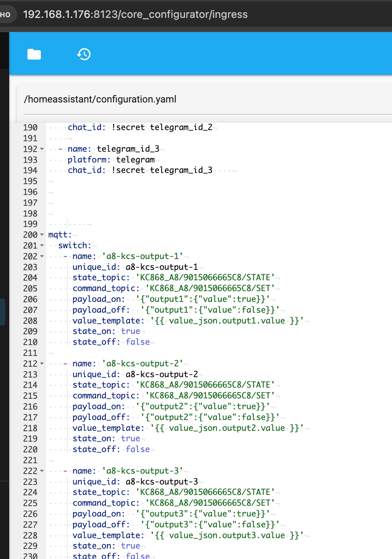Click the unique_id value a8-kcs-output-2
This screenshot has width=392, height=559.
pyautogui.click(x=162, y=375)
